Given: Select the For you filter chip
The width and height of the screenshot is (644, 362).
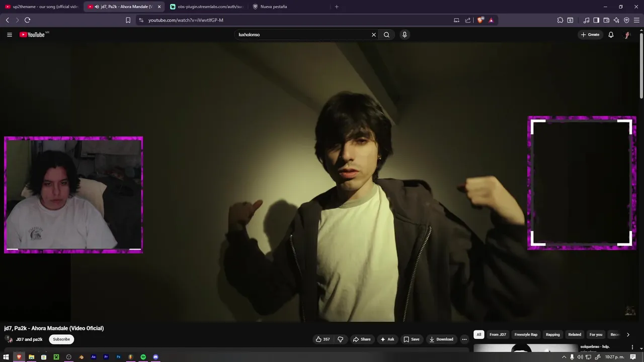Looking at the screenshot, I should click(596, 334).
